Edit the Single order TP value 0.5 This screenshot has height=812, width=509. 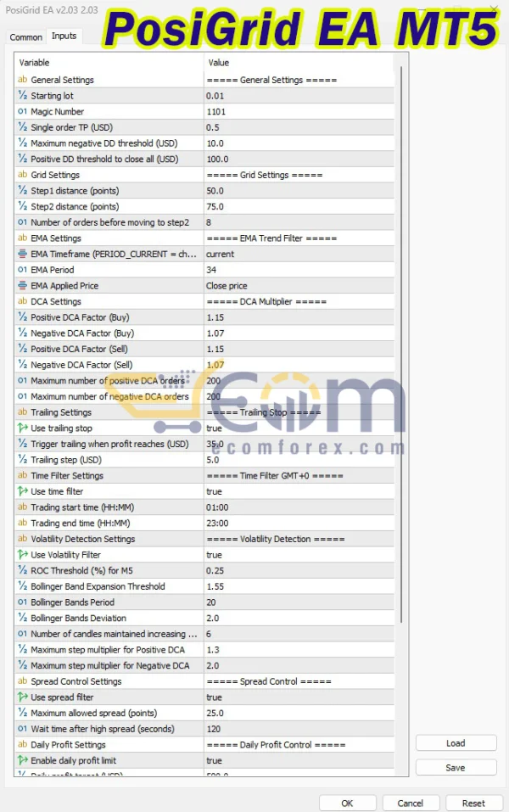pos(299,128)
